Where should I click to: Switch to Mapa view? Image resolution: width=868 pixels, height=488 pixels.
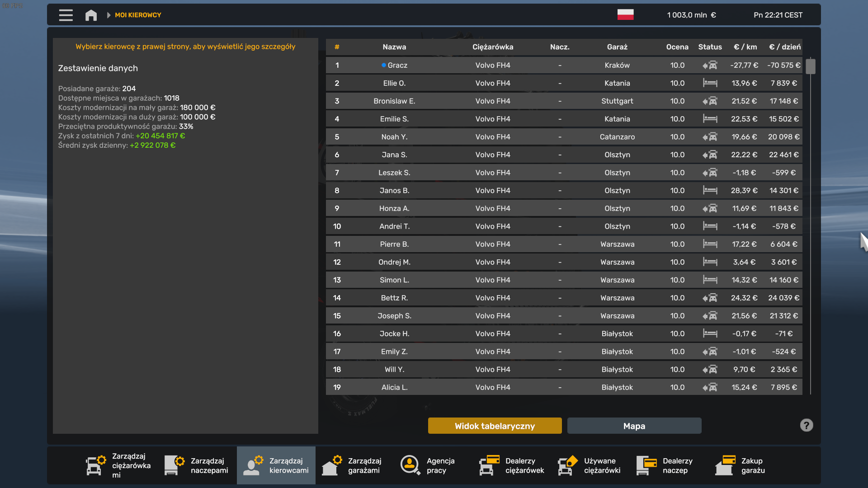point(634,426)
